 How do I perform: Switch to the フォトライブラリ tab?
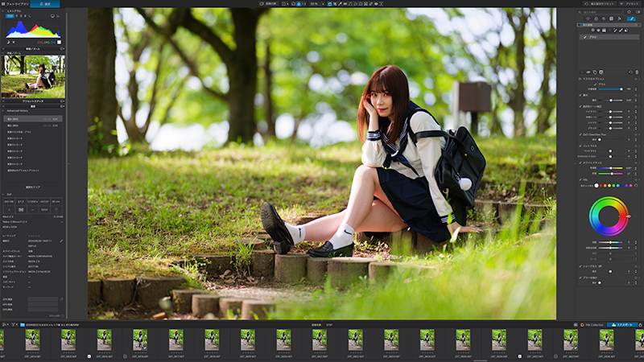pyautogui.click(x=17, y=4)
